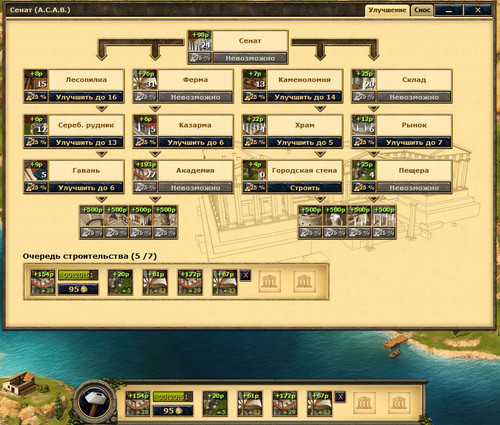The width and height of the screenshot is (500, 425).
Task: Click the Невозможно button under Академия
Action: pos(196,188)
